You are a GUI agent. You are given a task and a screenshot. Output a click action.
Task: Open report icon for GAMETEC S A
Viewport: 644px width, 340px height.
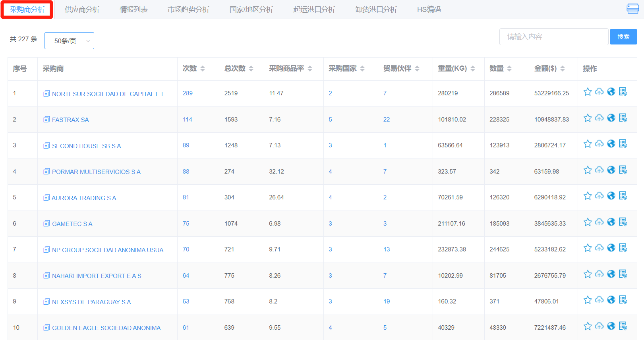[623, 222]
